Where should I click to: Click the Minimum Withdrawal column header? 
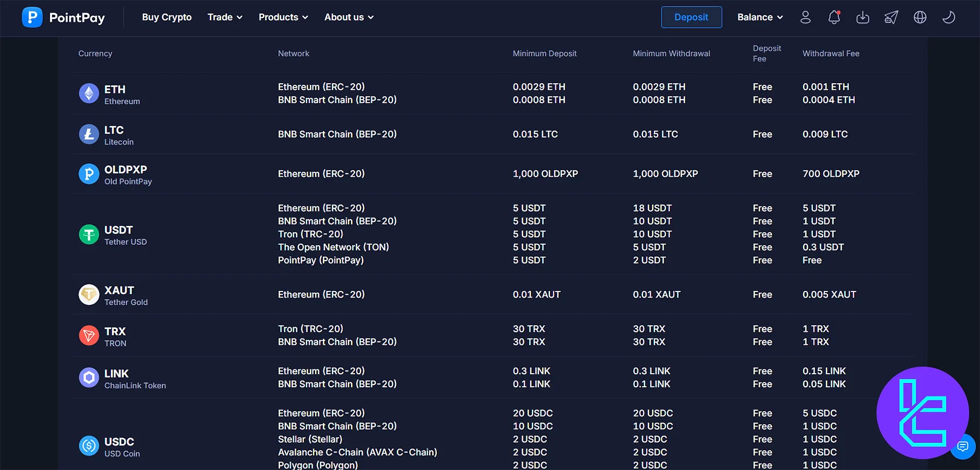[x=671, y=53]
